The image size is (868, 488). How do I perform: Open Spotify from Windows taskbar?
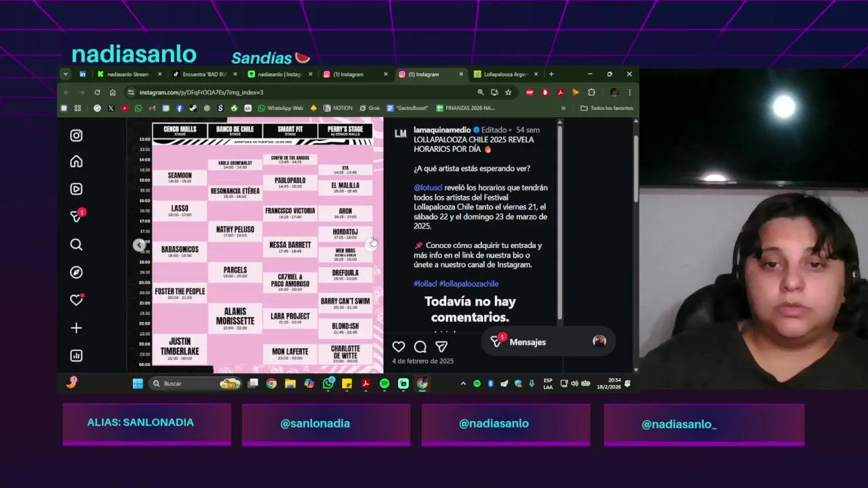(x=384, y=384)
